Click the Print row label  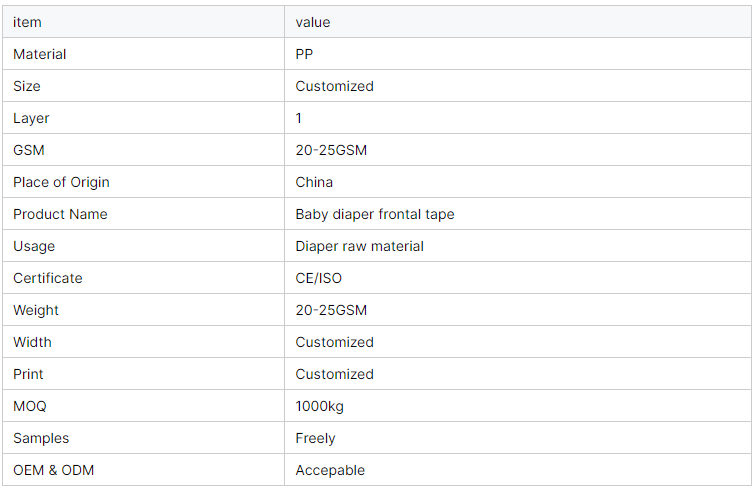pyautogui.click(x=28, y=374)
